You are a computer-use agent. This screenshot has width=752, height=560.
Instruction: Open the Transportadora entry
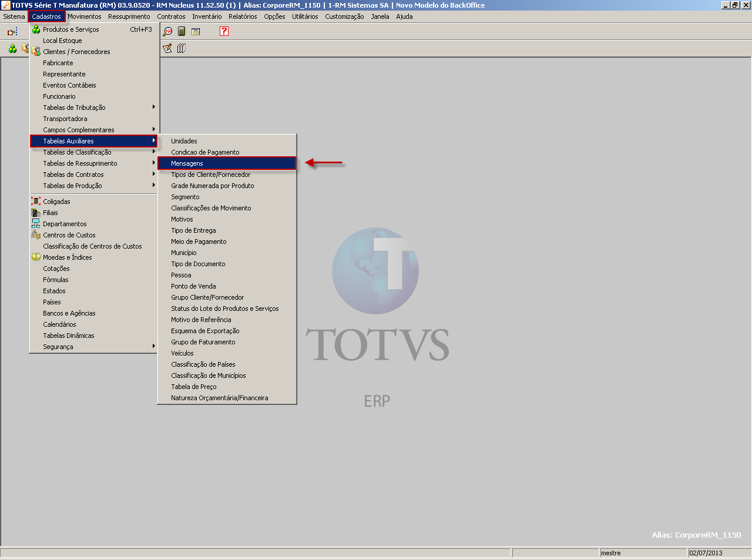coord(95,119)
